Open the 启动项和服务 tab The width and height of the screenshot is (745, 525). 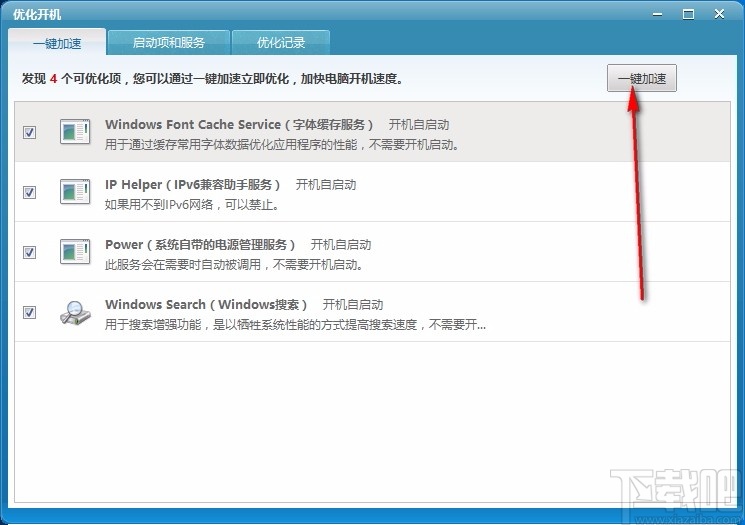click(169, 42)
